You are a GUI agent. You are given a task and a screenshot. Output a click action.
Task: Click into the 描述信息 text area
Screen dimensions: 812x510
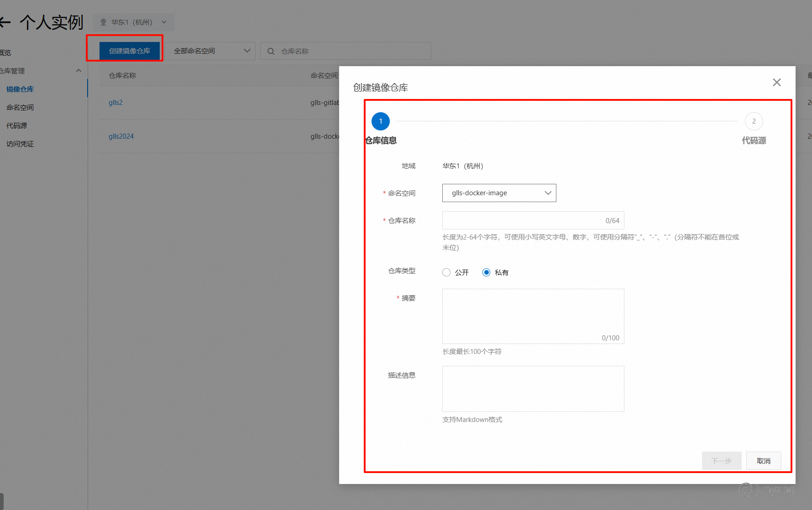(x=533, y=389)
